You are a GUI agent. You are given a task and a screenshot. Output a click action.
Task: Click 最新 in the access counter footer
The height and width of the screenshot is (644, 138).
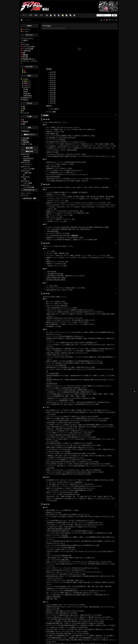[35, 198]
